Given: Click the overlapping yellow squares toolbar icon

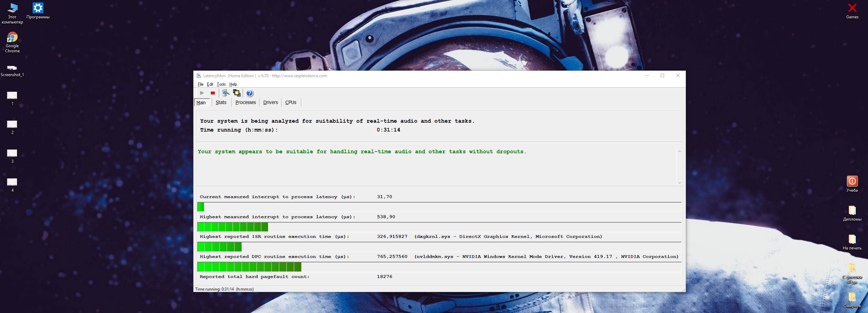Looking at the screenshot, I should point(237,93).
